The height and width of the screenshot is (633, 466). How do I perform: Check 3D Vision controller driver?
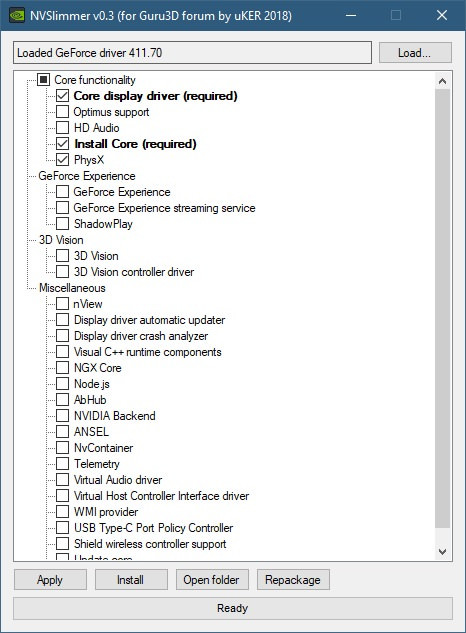click(62, 272)
